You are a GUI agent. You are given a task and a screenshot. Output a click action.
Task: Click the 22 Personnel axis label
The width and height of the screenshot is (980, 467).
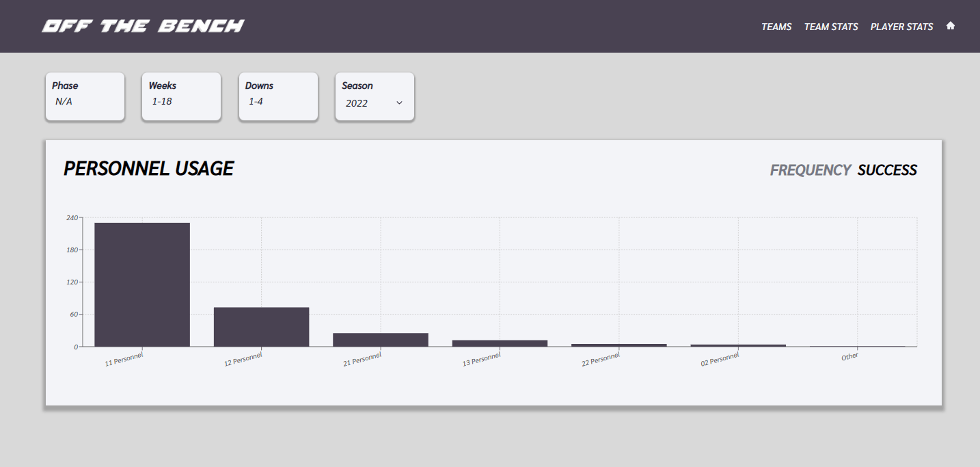[601, 360]
